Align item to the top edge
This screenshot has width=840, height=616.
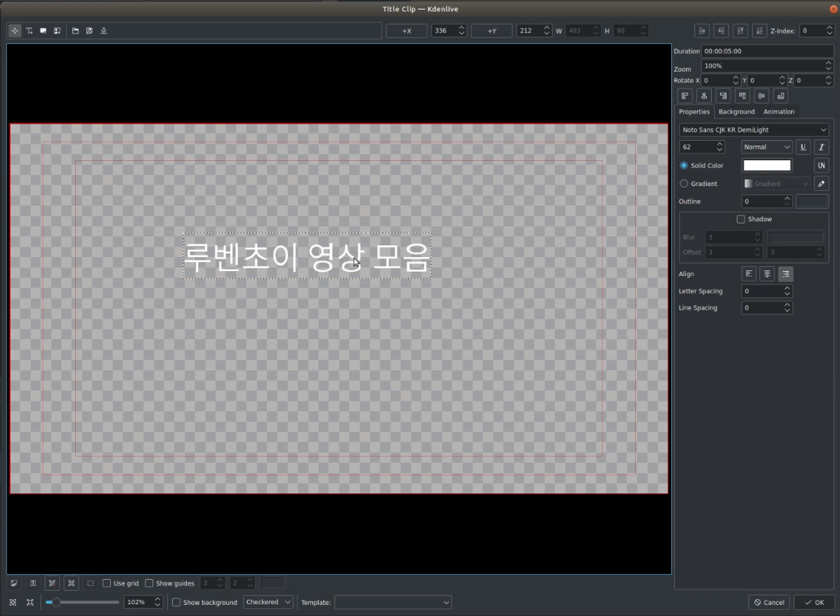coord(742,95)
